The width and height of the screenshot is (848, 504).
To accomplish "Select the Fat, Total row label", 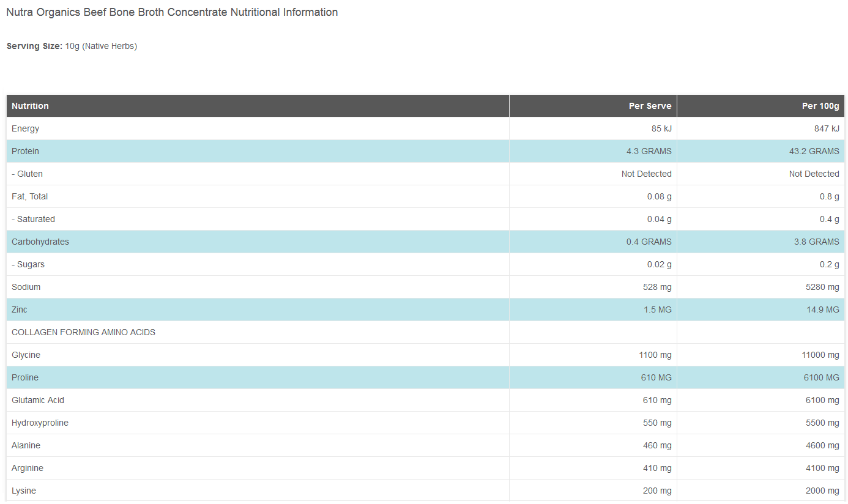I will pos(29,196).
